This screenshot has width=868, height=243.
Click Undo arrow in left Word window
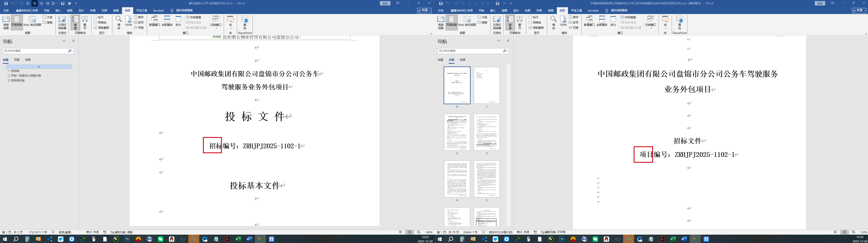click(x=12, y=3)
